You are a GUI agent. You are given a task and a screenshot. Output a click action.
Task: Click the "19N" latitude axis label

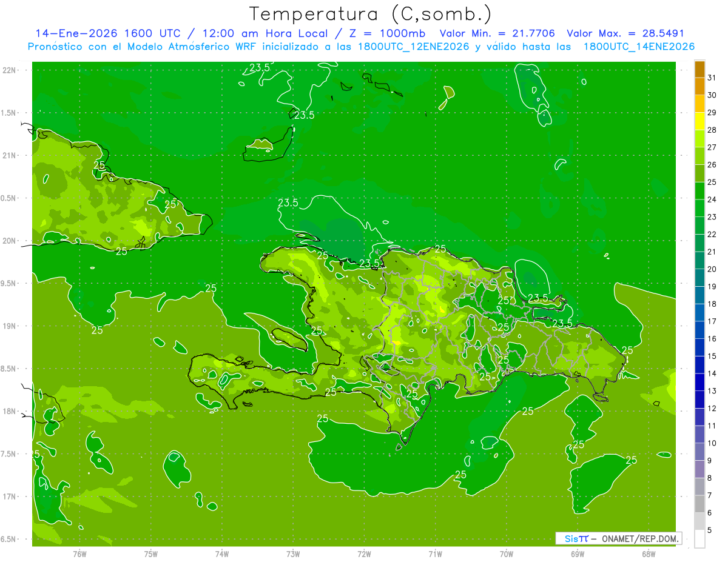pos(10,326)
